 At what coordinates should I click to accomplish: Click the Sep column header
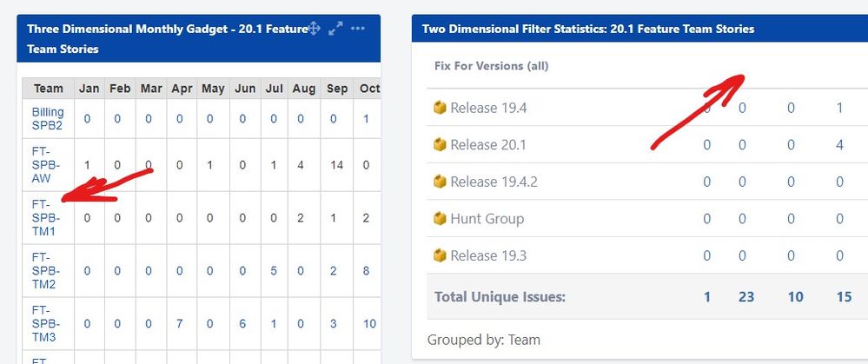(x=337, y=89)
